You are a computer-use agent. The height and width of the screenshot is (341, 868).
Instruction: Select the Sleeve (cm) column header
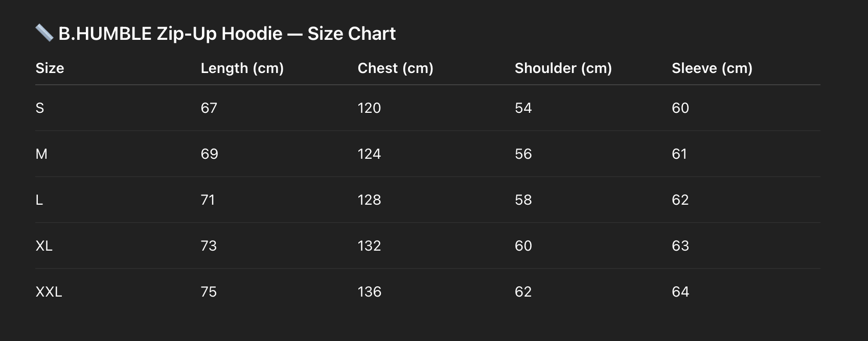pos(712,68)
